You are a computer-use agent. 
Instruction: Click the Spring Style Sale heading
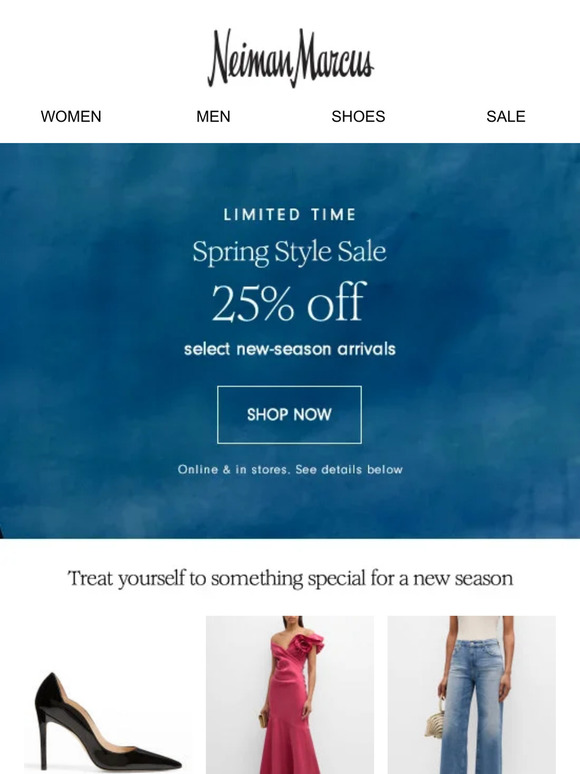pos(289,252)
